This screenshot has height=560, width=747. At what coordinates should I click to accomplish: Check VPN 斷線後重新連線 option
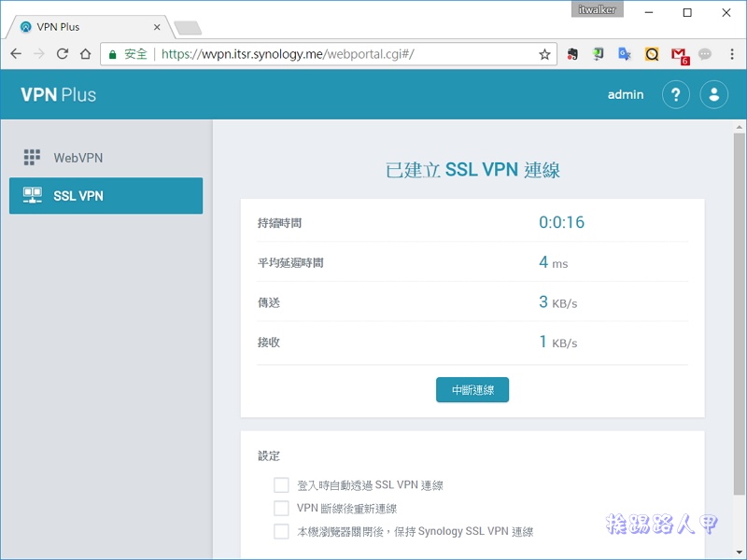pyautogui.click(x=281, y=508)
